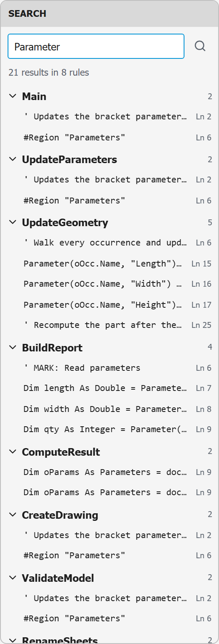
Task: Collapse the Main rule results
Action: tap(12, 96)
